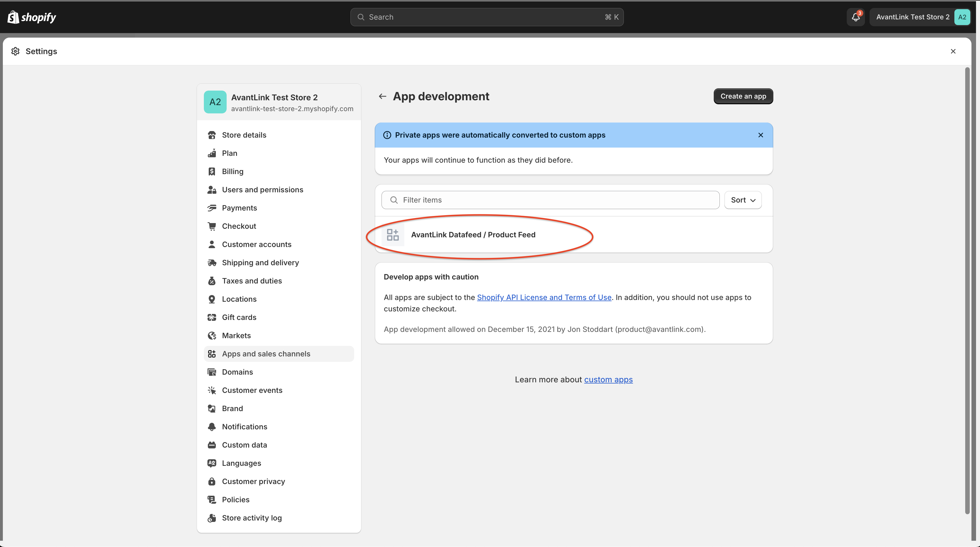Click the Custom data icon
The height and width of the screenshot is (547, 980).
pos(212,445)
